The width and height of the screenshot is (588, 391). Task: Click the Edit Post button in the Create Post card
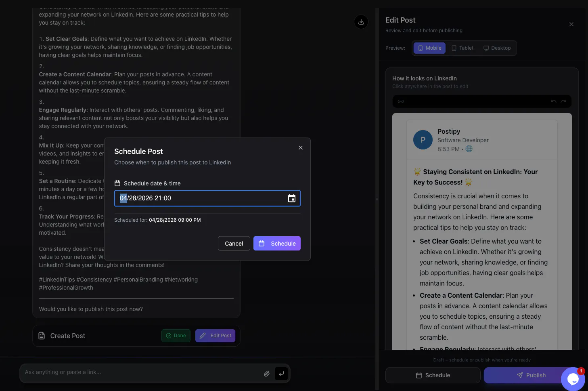(215, 336)
